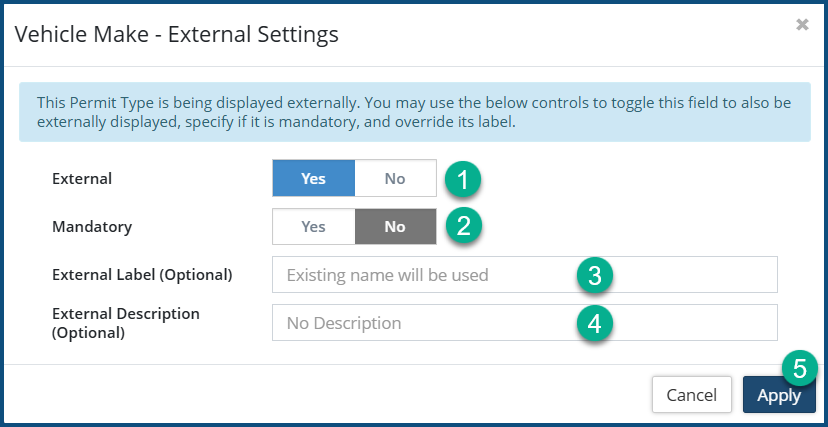Click the "Mandatory" field label
The width and height of the screenshot is (828, 427).
click(x=92, y=227)
